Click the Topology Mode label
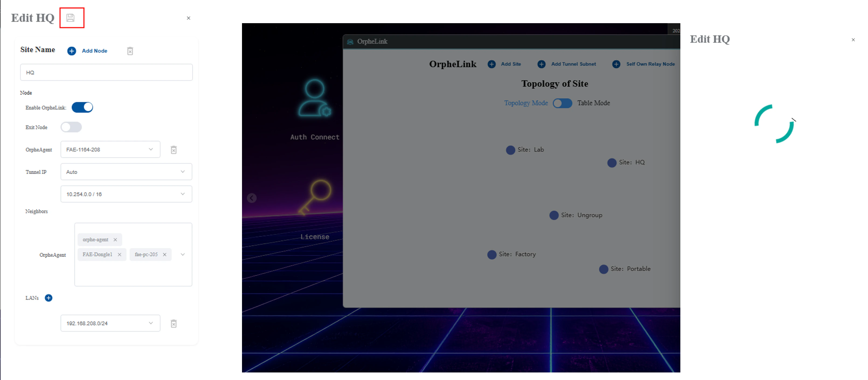 tap(526, 103)
